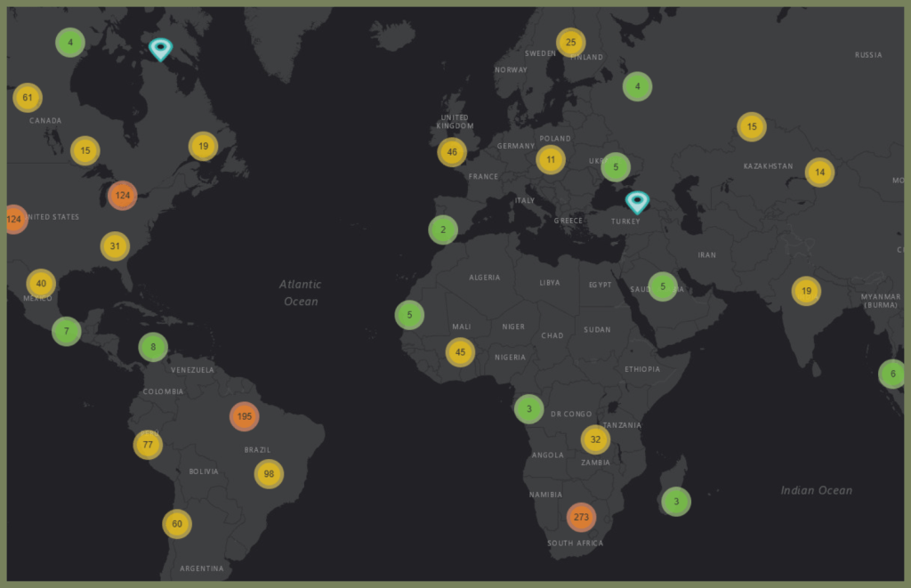
Task: Open the orange 273 cluster in South Africa
Action: (582, 517)
